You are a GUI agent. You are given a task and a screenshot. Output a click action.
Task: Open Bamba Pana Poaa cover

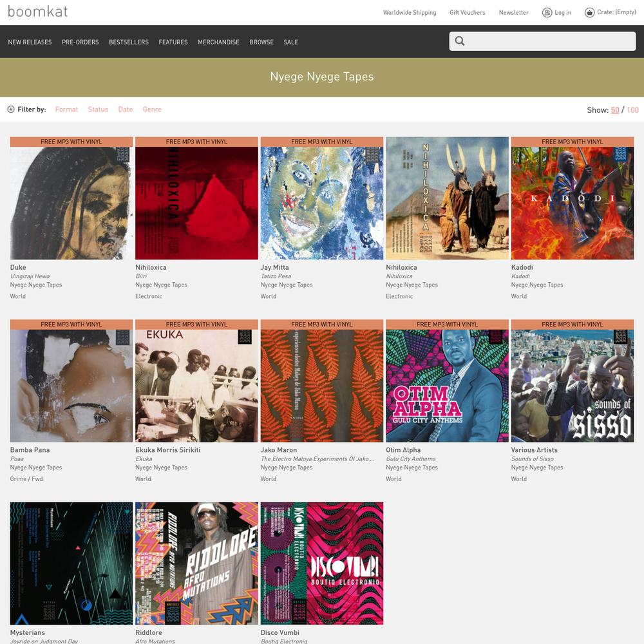tap(71, 381)
